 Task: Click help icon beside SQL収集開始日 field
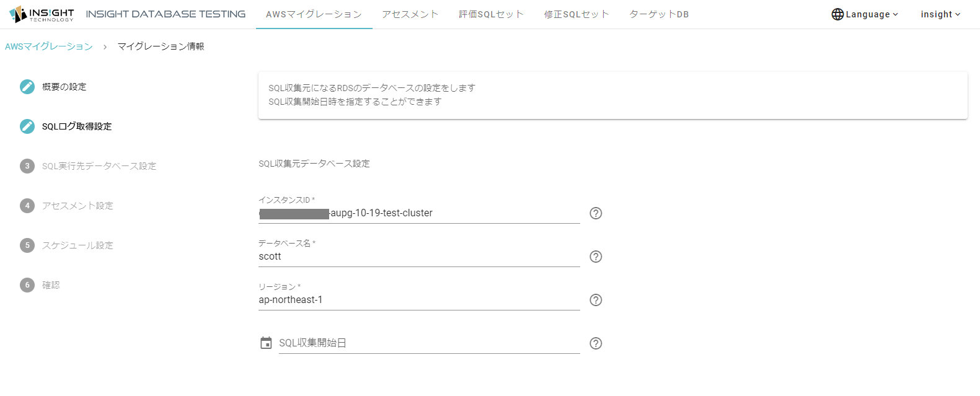tap(596, 343)
